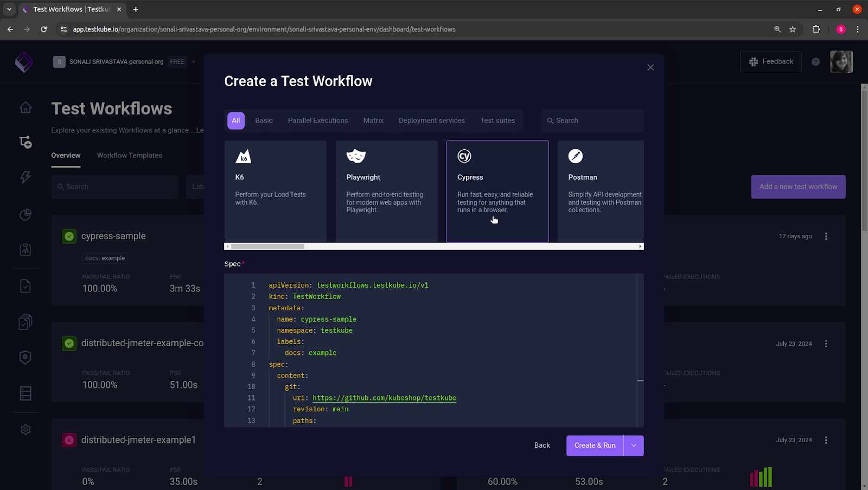The width and height of the screenshot is (868, 490).
Task: Open the Home dashboard sidebar icon
Action: pyautogui.click(x=25, y=107)
